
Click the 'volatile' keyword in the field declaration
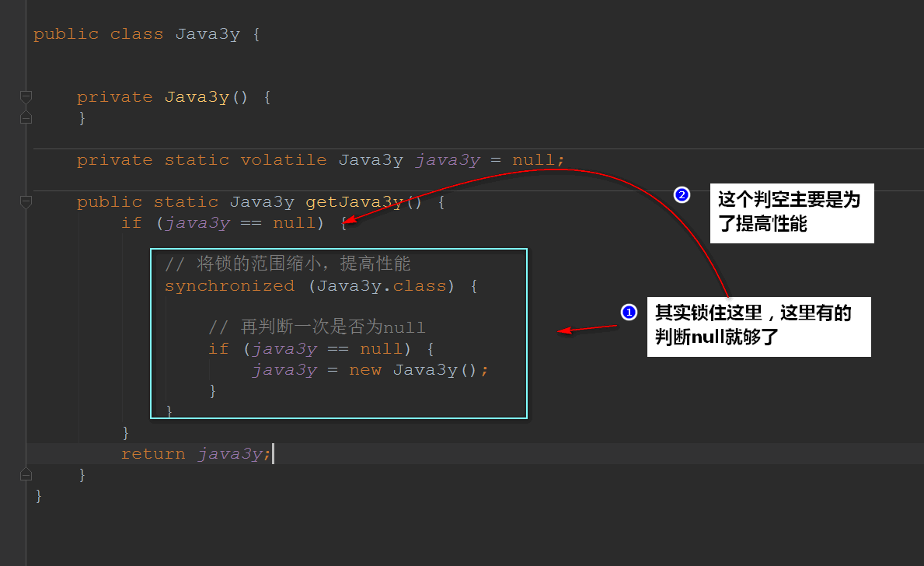[x=284, y=160]
